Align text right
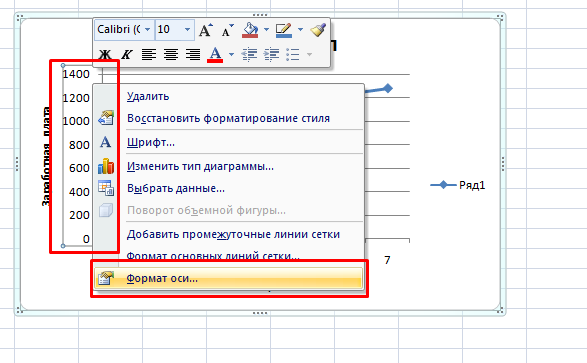Viewport: 587px width, 363px height. pyautogui.click(x=193, y=55)
